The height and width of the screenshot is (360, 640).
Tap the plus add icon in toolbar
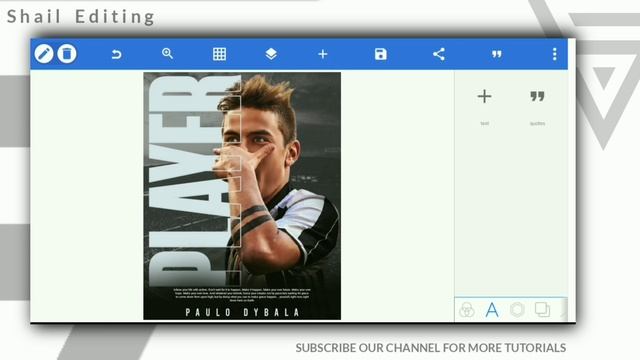[323, 54]
